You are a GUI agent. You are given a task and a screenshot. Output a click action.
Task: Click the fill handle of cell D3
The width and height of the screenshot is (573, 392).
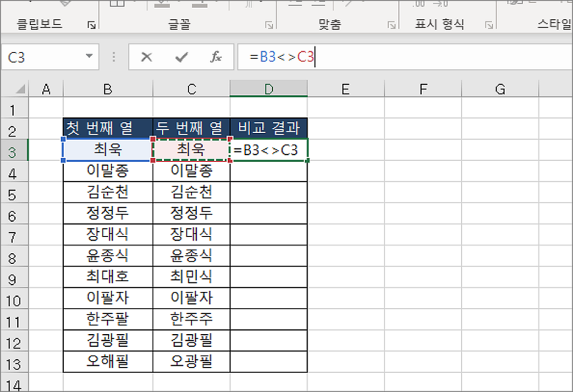point(307,160)
